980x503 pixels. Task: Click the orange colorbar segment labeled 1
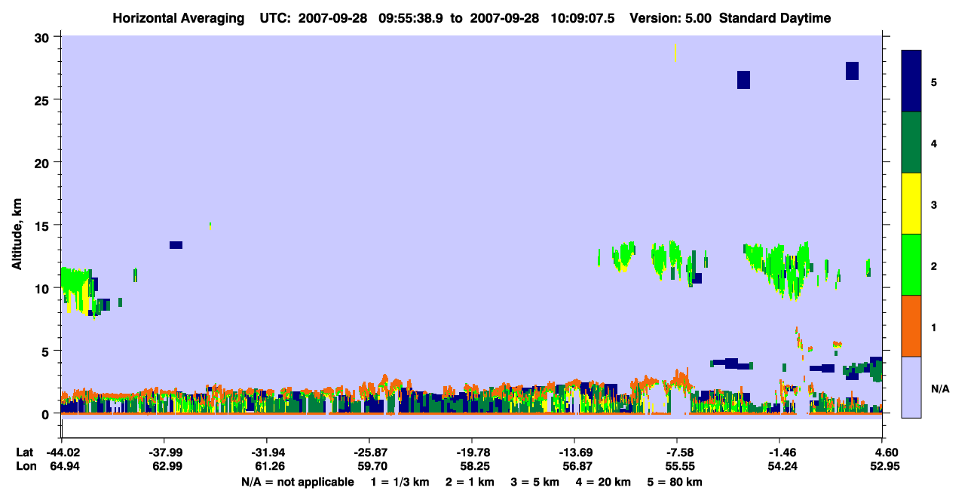(911, 326)
